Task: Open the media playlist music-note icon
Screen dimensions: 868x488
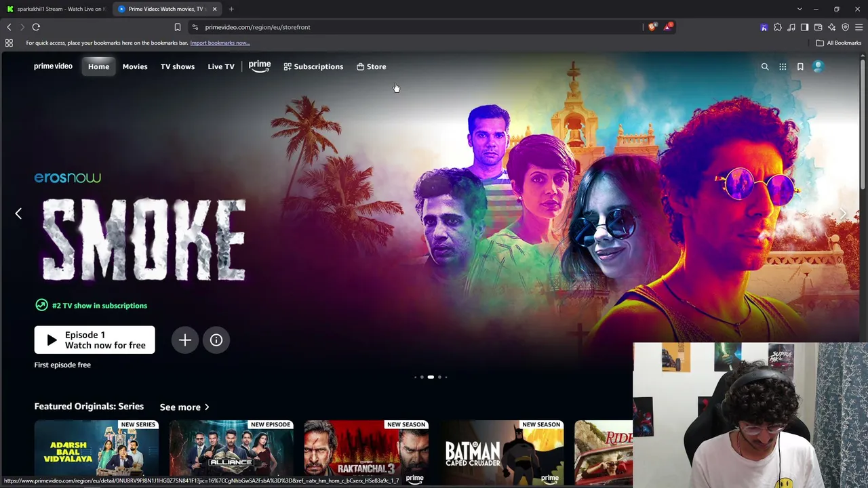Action: coord(791,27)
